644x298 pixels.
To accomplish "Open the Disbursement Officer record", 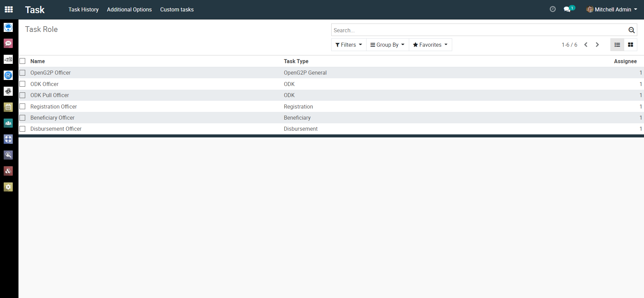I will point(56,129).
